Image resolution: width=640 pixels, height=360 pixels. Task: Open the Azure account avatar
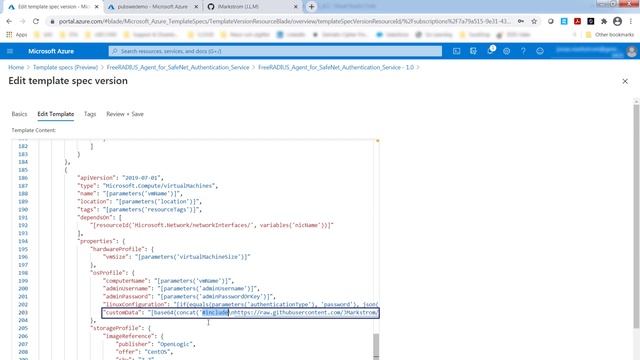[x=631, y=51]
